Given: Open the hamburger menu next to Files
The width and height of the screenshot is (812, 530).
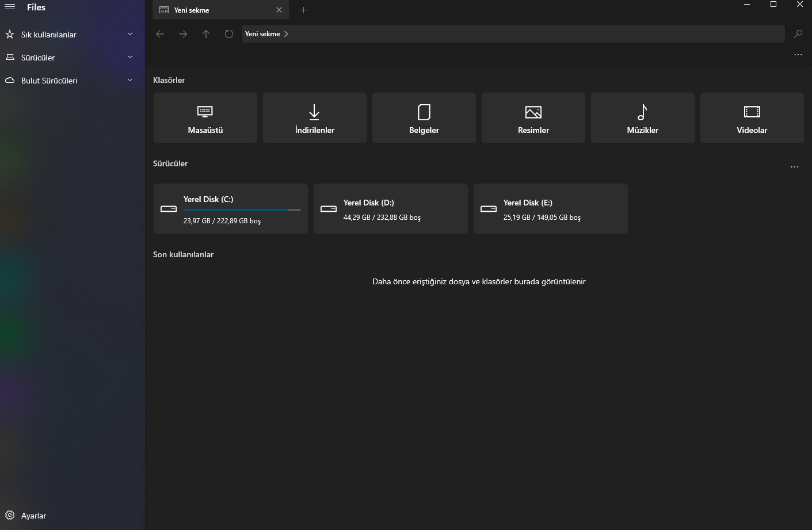Looking at the screenshot, I should pyautogui.click(x=10, y=7).
